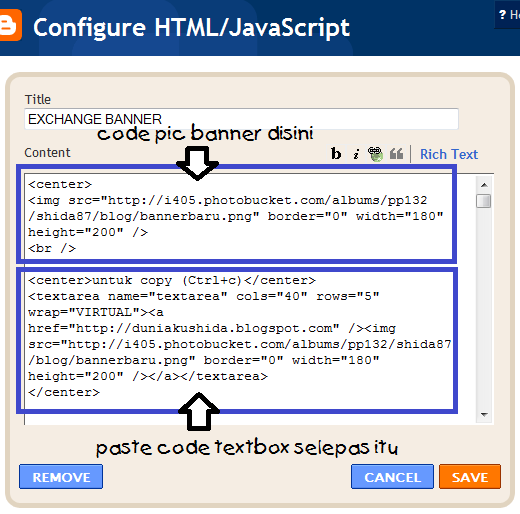Toggle bold formatting in content editor

(x=336, y=154)
